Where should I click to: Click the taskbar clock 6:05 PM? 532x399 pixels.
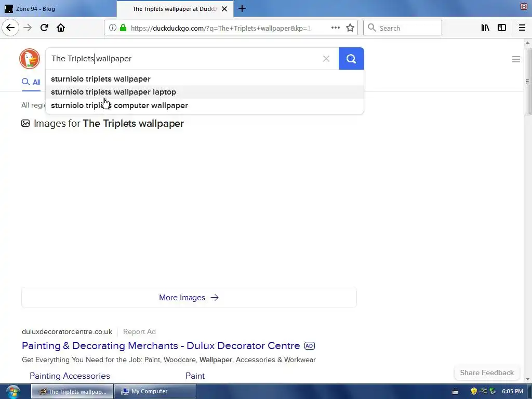click(x=512, y=391)
